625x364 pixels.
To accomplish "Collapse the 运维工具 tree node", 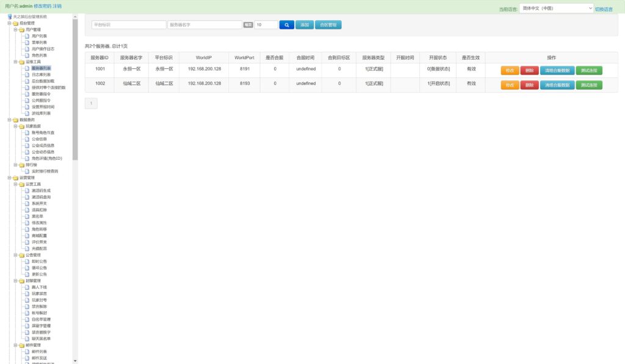I will pos(15,62).
